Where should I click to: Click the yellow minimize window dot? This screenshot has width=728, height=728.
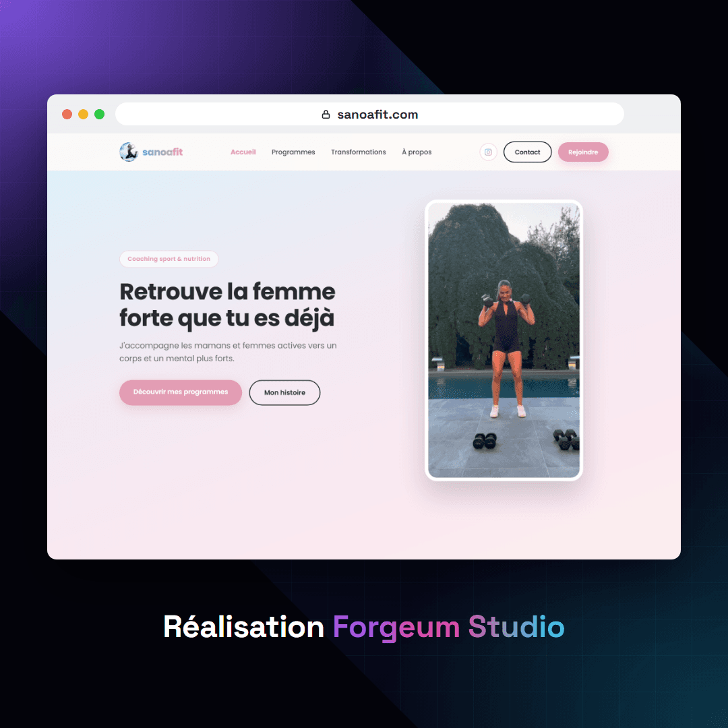click(83, 114)
